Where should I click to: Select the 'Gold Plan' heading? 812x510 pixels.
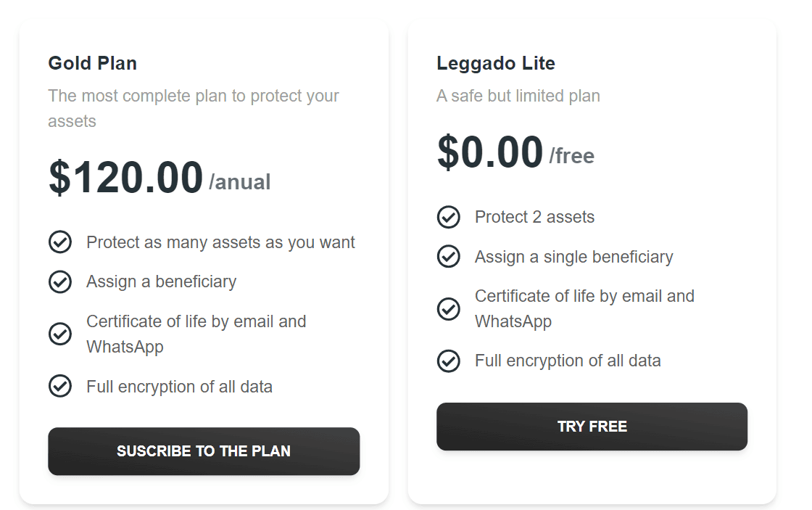point(92,64)
